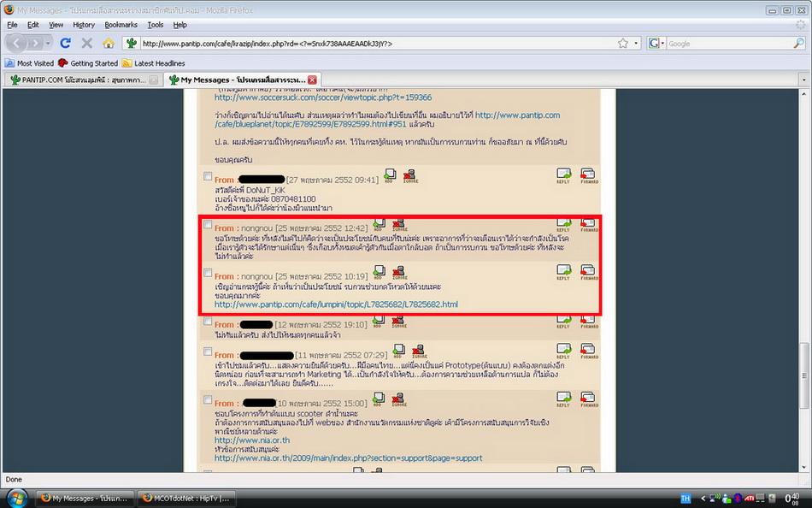This screenshot has height=508, width=812.
Task: Open the Help menu
Action: 179,24
